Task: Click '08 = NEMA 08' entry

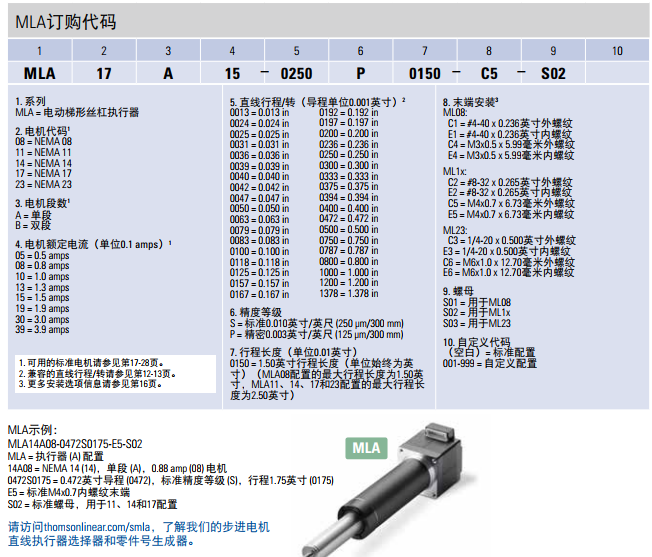Action: 44,141
